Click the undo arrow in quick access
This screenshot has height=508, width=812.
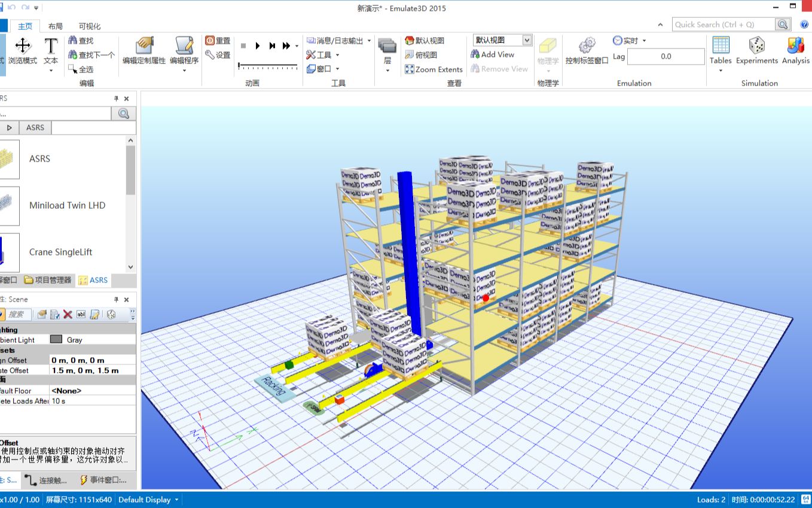[12, 7]
